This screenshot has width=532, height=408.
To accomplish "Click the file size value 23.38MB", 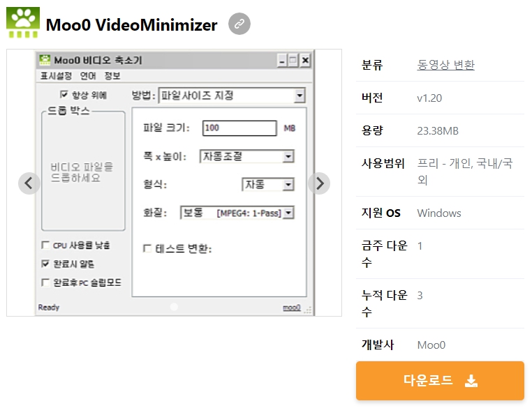I will (x=438, y=131).
